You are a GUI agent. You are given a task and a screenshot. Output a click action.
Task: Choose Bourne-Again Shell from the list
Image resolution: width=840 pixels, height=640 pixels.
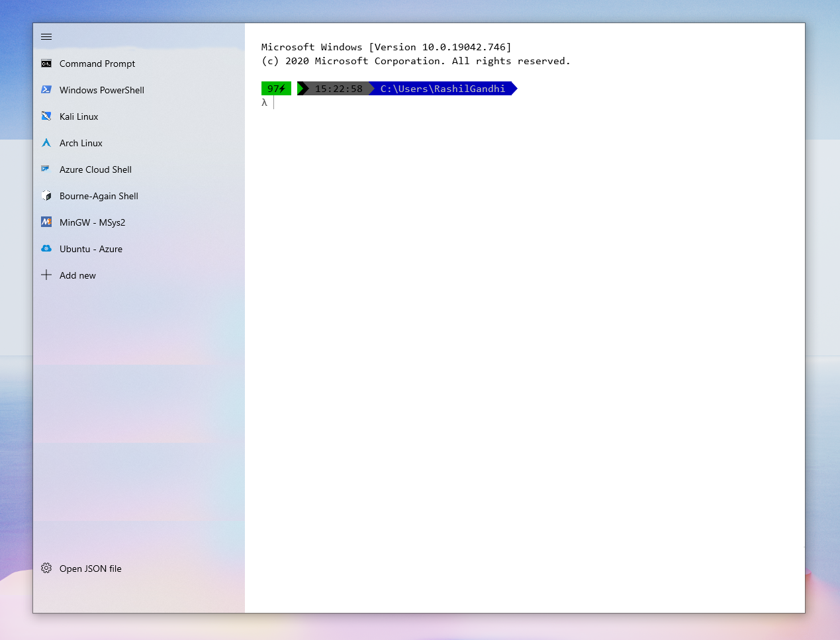99,195
